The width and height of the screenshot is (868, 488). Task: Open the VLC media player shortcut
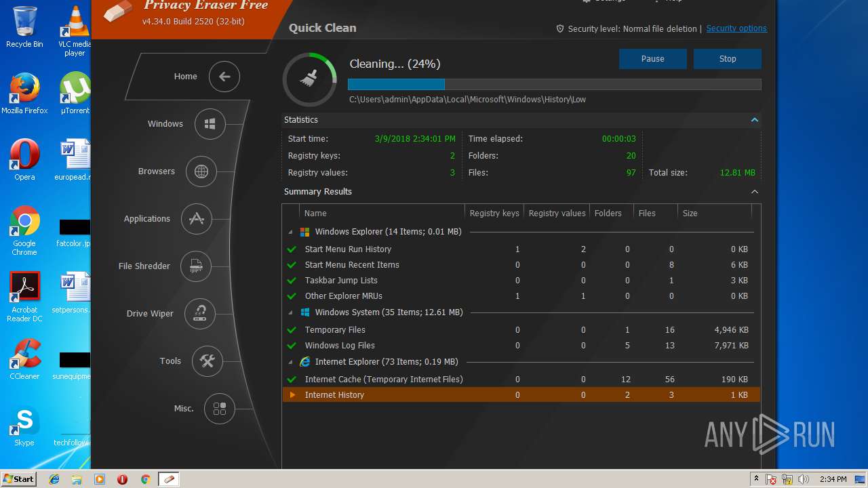[75, 31]
